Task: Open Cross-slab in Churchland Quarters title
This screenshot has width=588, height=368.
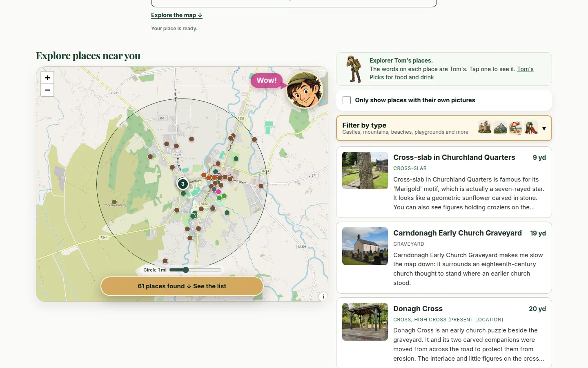Action: click(454, 157)
